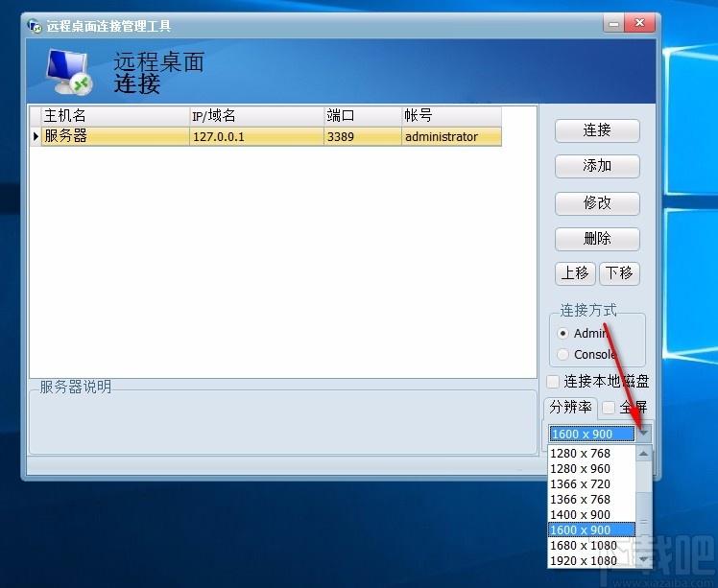Select the 1400 x 900 list entry
Screen dimensions: 718x588
[x=580, y=514]
